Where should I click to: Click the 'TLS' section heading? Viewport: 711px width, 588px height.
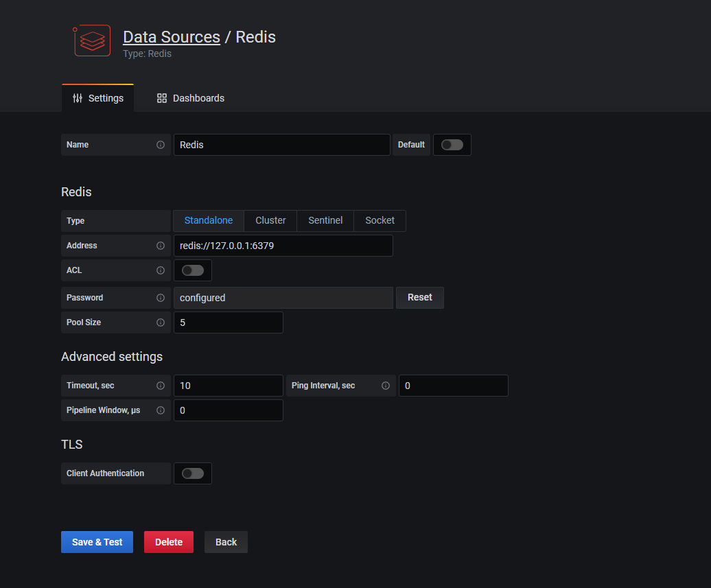coord(72,445)
